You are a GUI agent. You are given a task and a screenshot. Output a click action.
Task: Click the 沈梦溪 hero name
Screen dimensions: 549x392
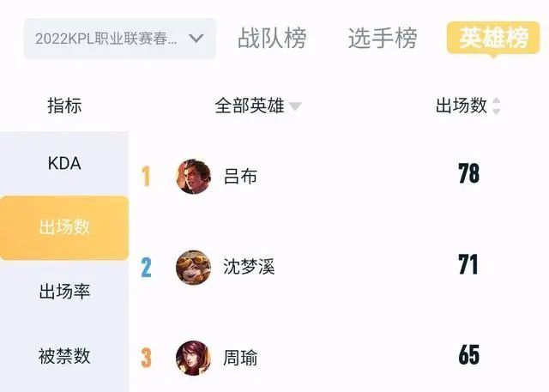click(x=249, y=267)
